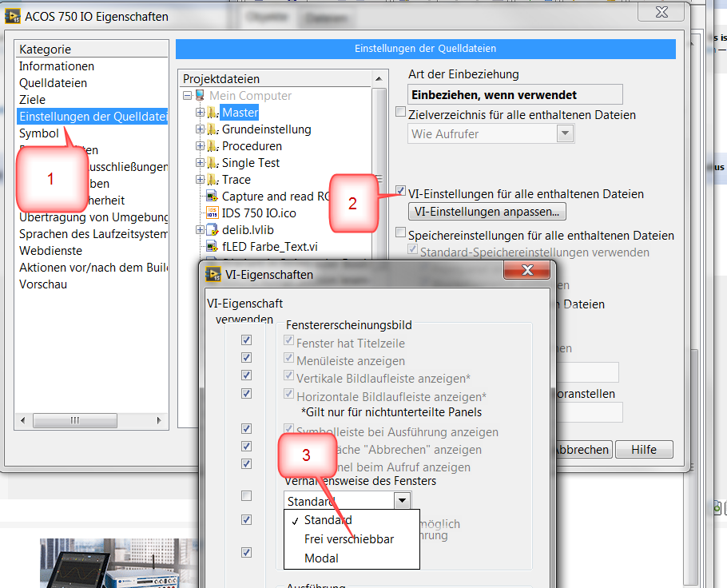Open Aktionen vor/nach dem Build category
The height and width of the screenshot is (588, 727).
(93, 268)
